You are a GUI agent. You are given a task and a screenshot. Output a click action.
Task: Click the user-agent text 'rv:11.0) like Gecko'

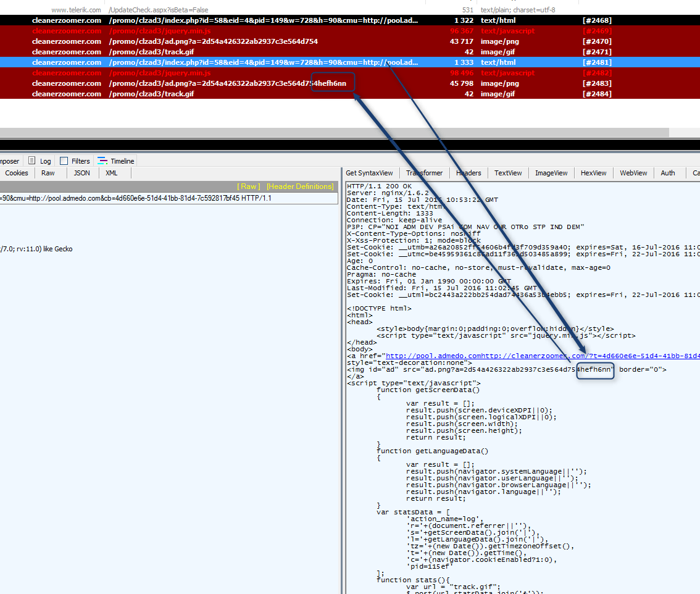tap(44, 249)
